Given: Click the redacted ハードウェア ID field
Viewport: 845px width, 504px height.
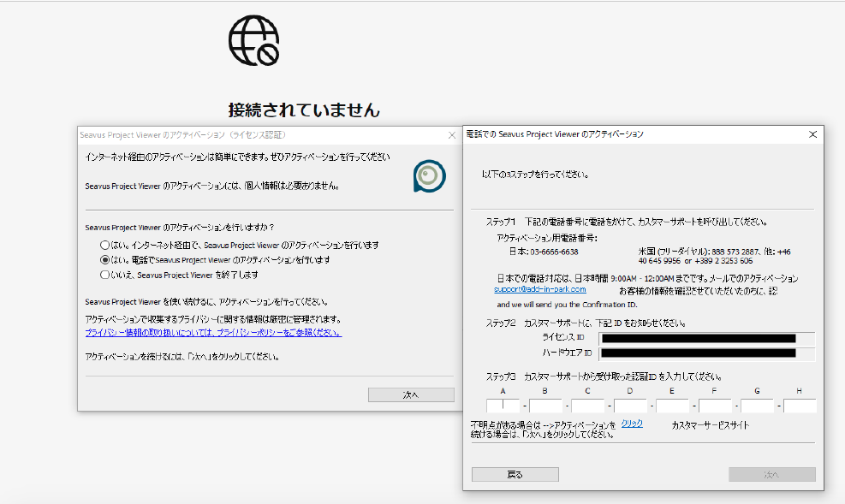Looking at the screenshot, I should [x=706, y=353].
